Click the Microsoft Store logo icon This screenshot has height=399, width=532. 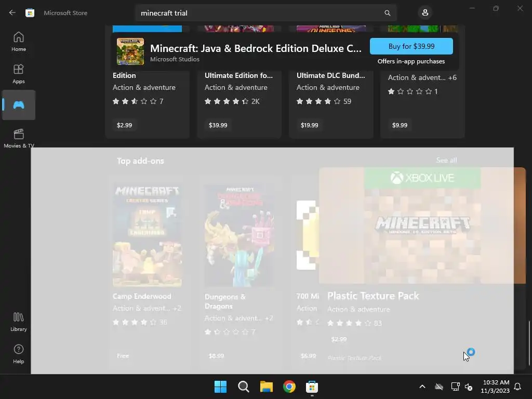[30, 13]
